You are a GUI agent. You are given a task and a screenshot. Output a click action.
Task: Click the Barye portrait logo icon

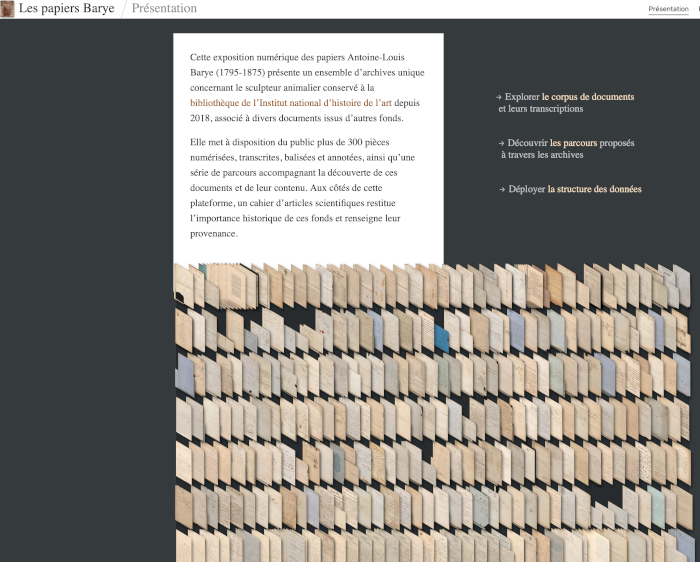tap(8, 9)
